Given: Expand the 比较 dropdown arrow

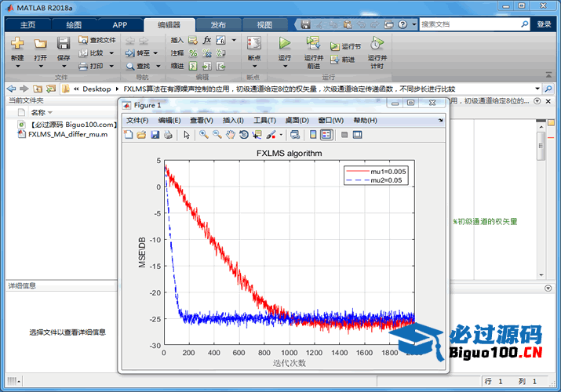Looking at the screenshot, I should pos(111,53).
